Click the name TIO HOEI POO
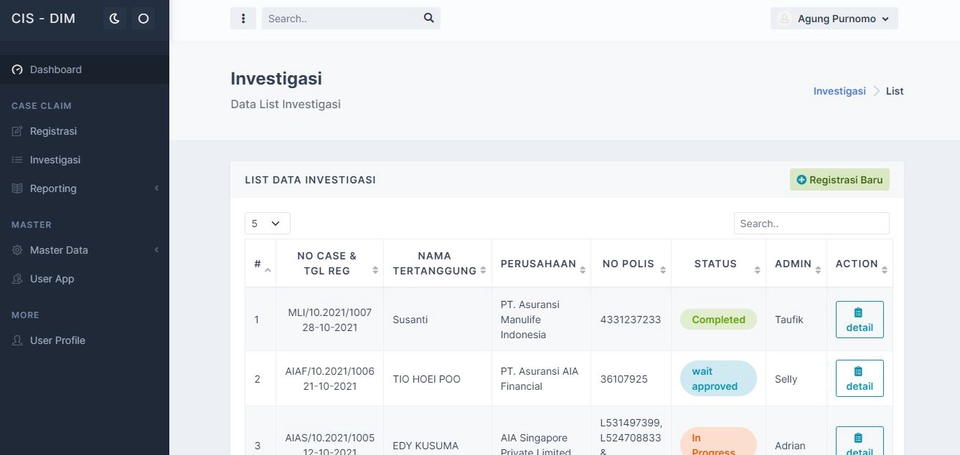Image resolution: width=960 pixels, height=455 pixels. (x=426, y=379)
